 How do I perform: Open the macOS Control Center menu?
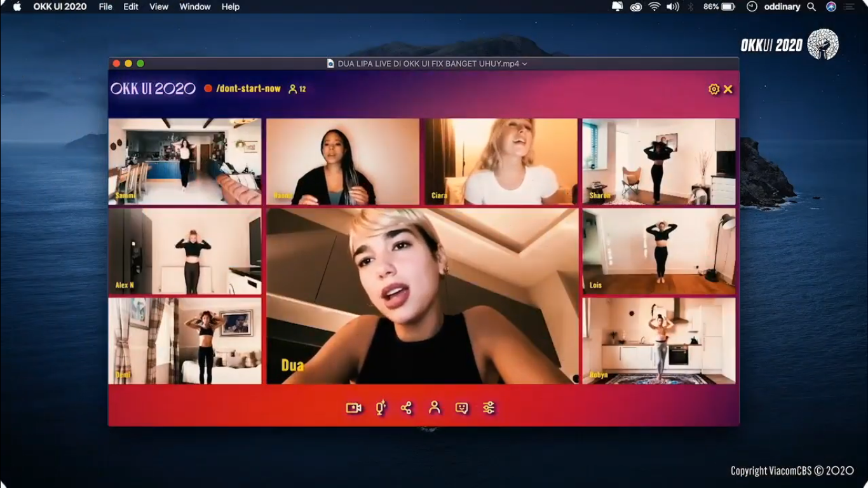[849, 7]
